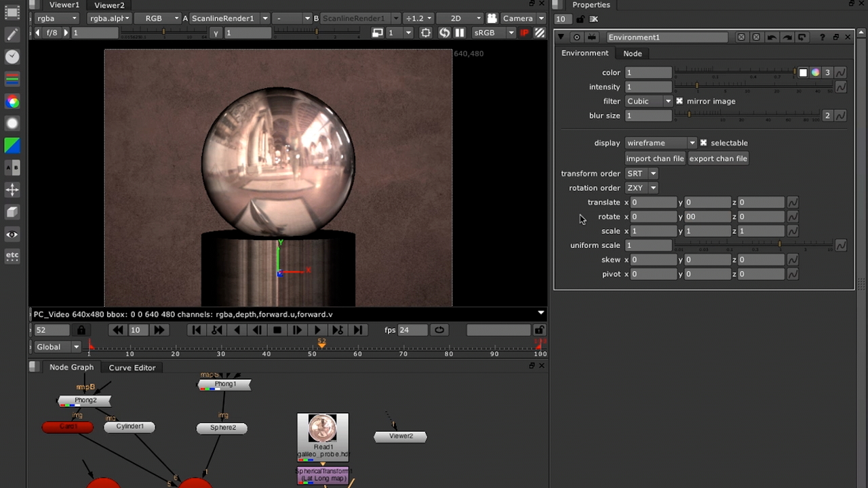The image size is (868, 488).
Task: Open the Color nodes wheel icon
Action: (x=12, y=102)
